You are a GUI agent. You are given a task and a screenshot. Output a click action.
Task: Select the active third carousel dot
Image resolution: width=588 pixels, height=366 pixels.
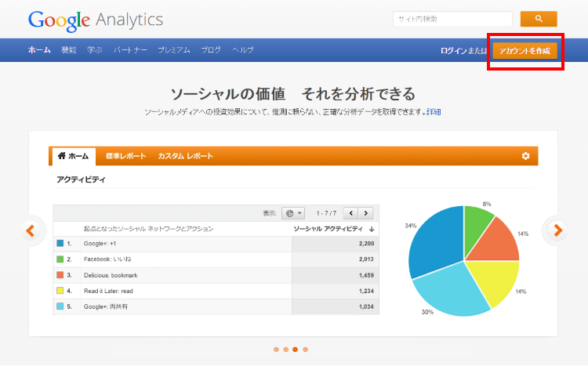(x=296, y=350)
